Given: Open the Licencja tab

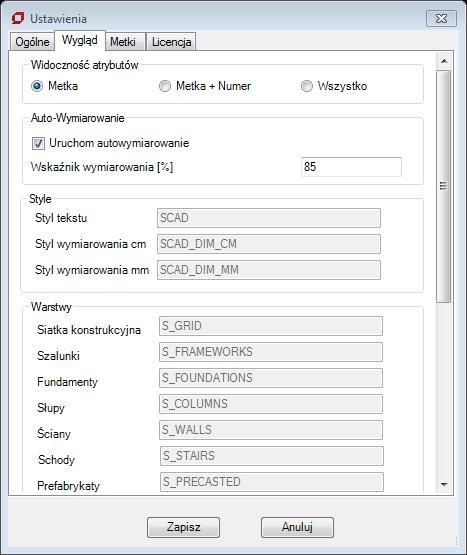Looking at the screenshot, I should pyautogui.click(x=171, y=42).
